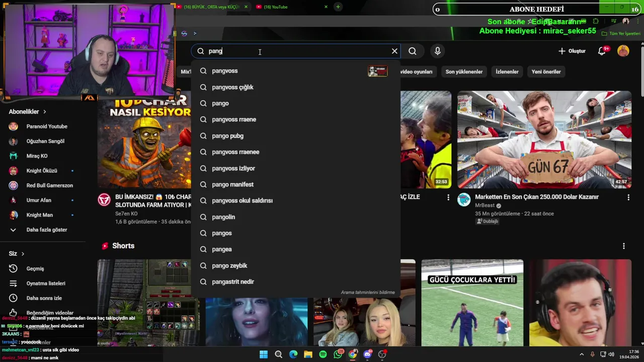Open the notifications bell
The width and height of the screenshot is (644, 362).
(602, 51)
